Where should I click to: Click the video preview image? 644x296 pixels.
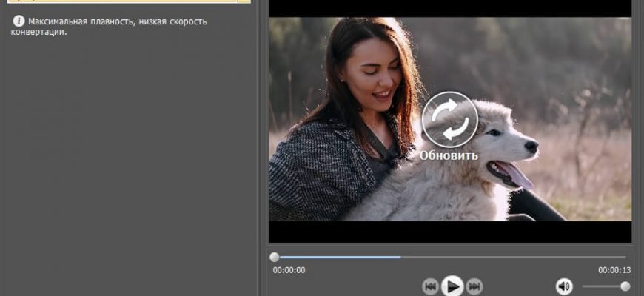point(450,119)
